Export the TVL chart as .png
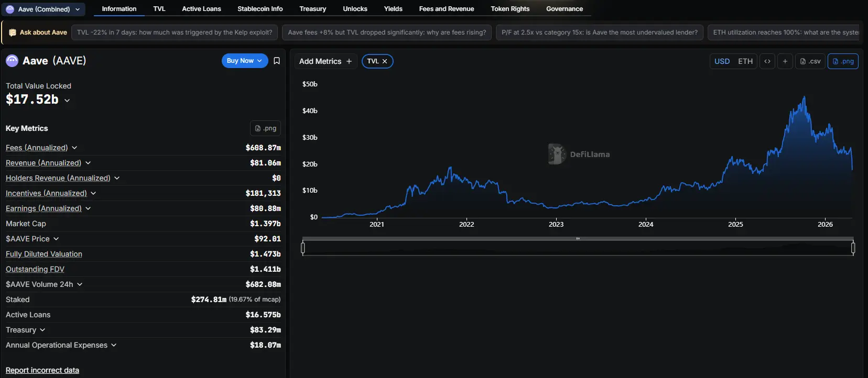Viewport: 868px width, 378px height. click(x=843, y=61)
